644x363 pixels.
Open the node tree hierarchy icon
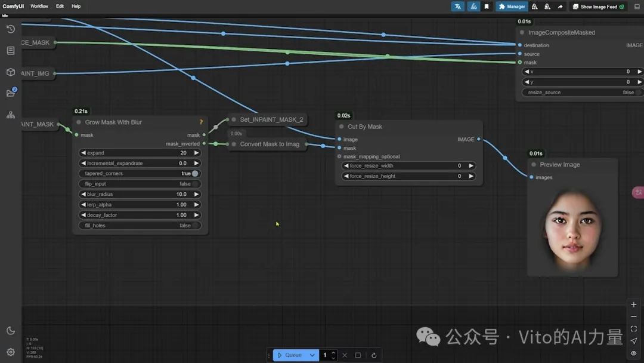pos(11,115)
